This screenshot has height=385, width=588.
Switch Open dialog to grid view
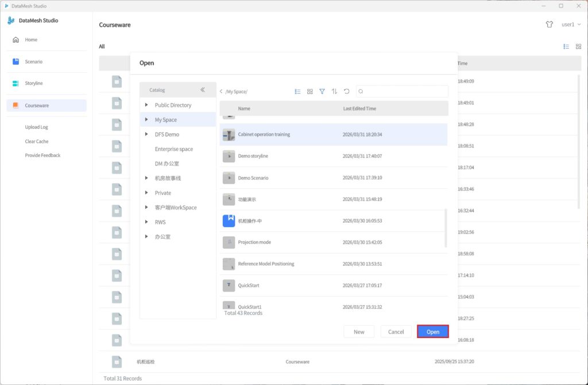click(310, 91)
